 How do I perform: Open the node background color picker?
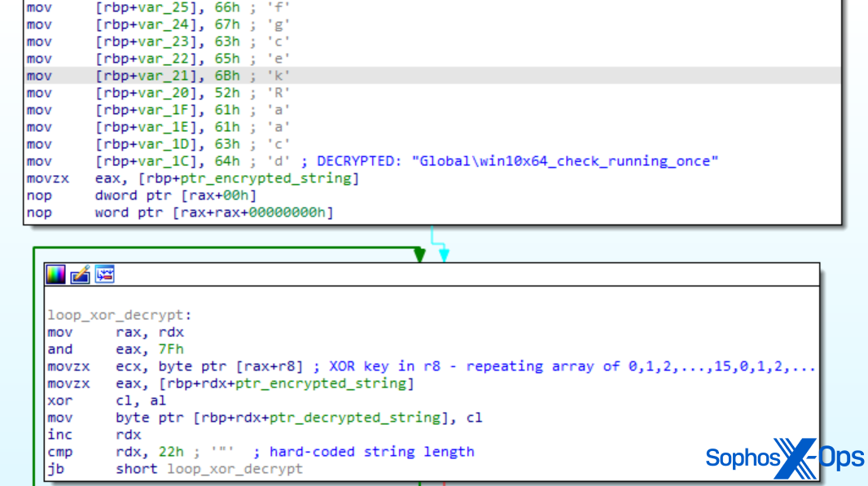(x=55, y=274)
